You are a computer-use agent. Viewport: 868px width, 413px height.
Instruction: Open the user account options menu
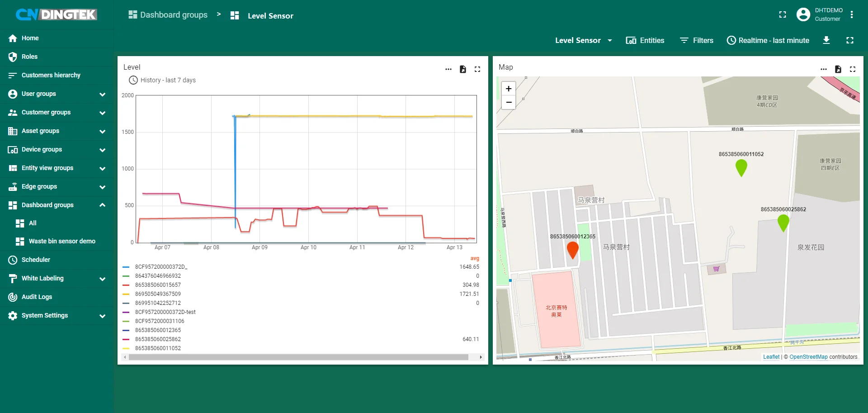click(852, 14)
